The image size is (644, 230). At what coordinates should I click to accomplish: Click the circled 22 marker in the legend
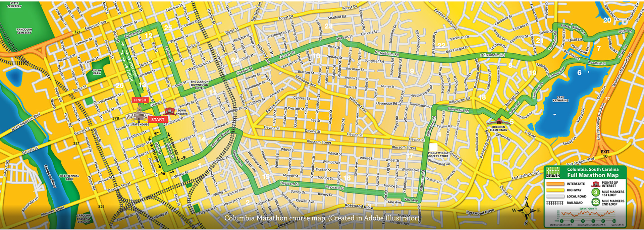[596, 202]
